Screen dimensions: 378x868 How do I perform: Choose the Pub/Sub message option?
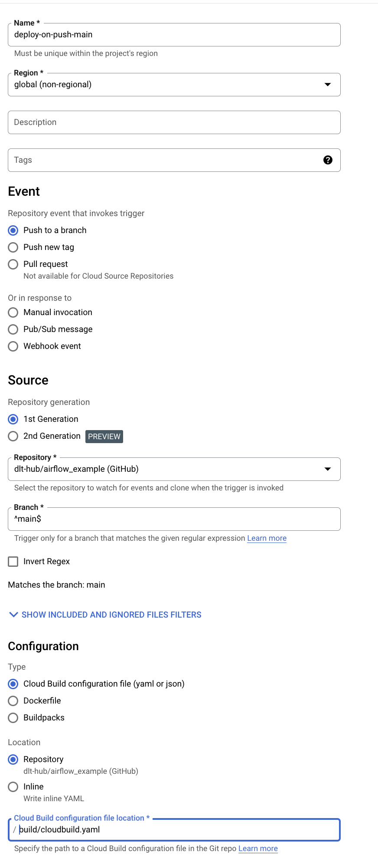point(13,329)
